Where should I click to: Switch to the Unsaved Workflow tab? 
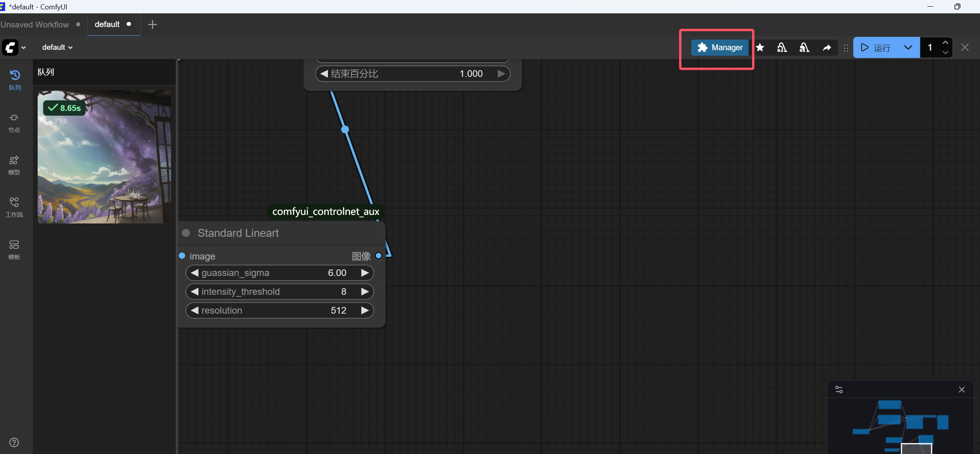(x=35, y=24)
